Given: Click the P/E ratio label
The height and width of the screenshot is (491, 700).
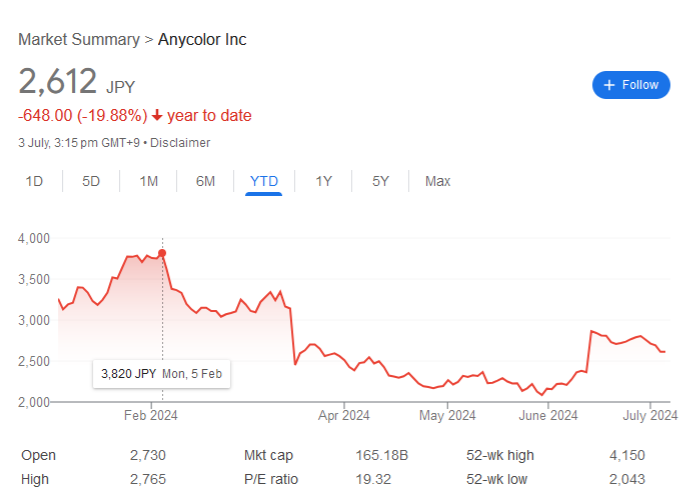Looking at the screenshot, I should pyautogui.click(x=271, y=479).
